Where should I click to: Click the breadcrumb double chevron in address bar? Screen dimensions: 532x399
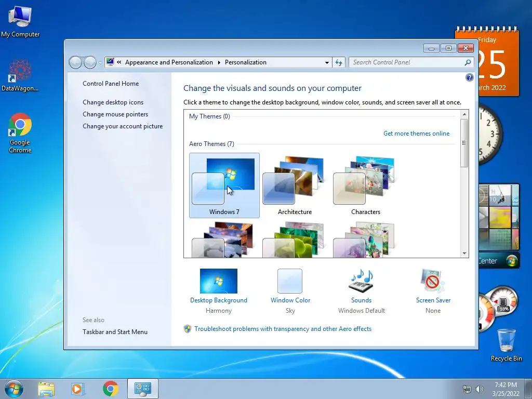(x=119, y=62)
